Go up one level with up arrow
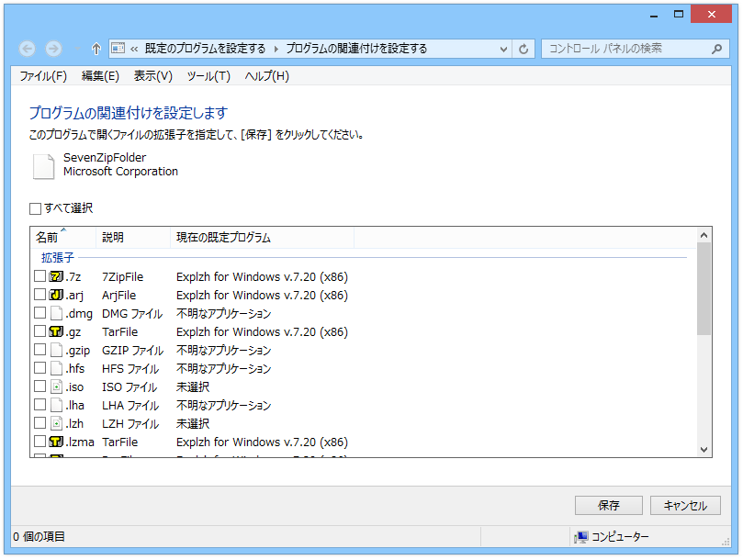 [x=96, y=49]
